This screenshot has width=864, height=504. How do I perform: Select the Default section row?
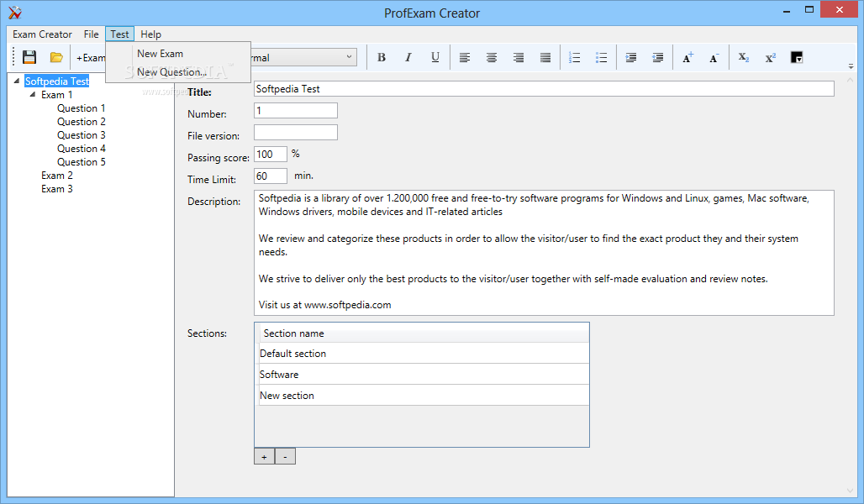(x=424, y=354)
